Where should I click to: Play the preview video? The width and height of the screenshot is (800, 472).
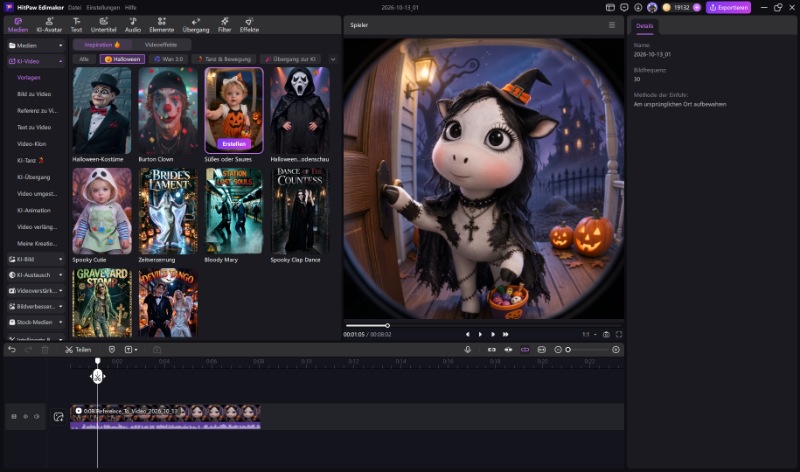480,334
